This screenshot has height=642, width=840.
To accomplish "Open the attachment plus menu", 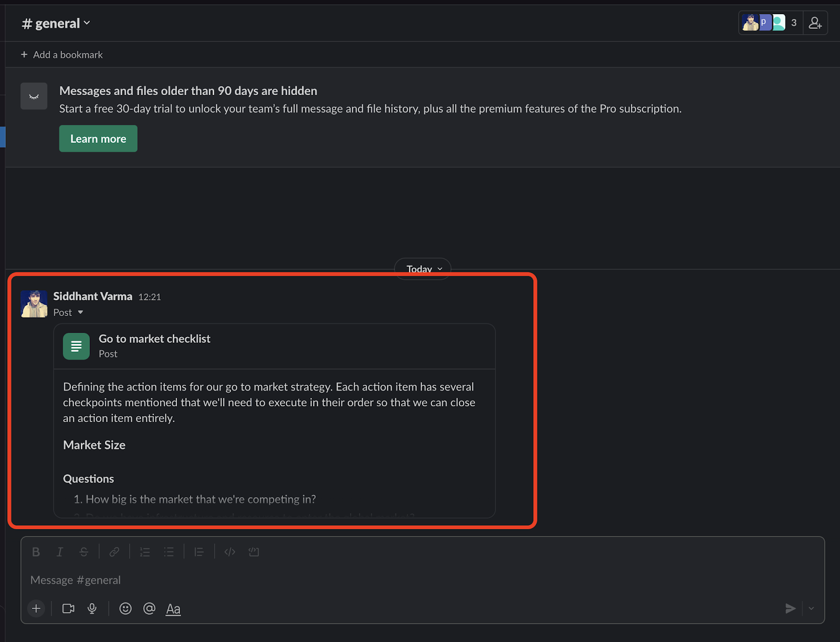I will click(x=36, y=608).
